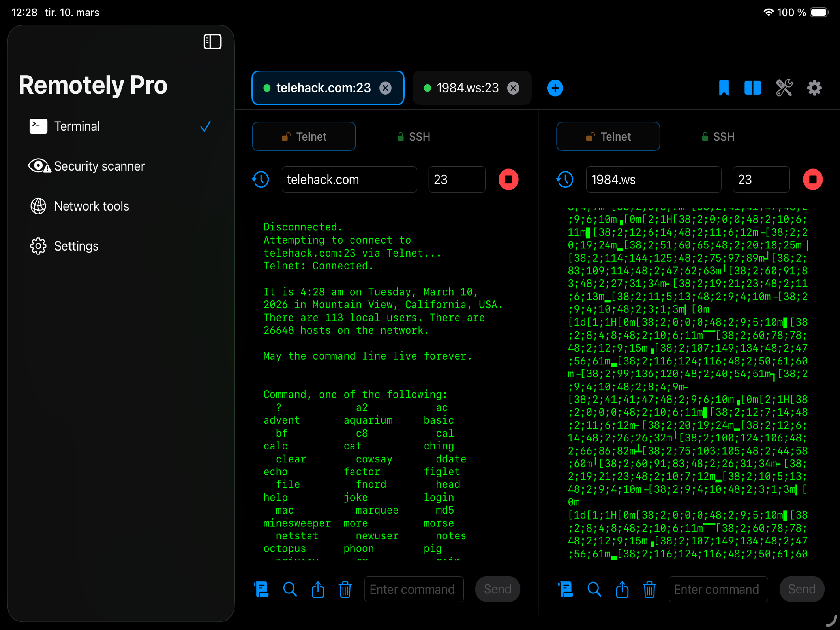
Task: Close the 1984.ws:23 tab
Action: pos(513,88)
